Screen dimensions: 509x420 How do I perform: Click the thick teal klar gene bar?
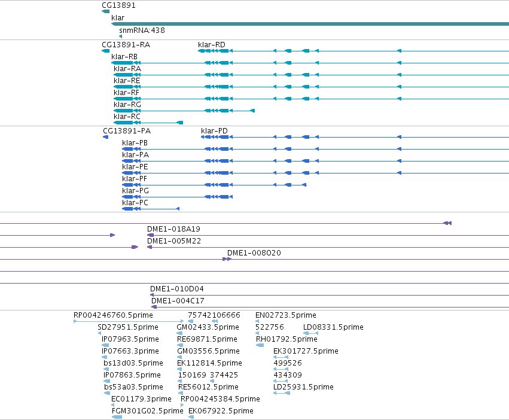click(x=310, y=24)
